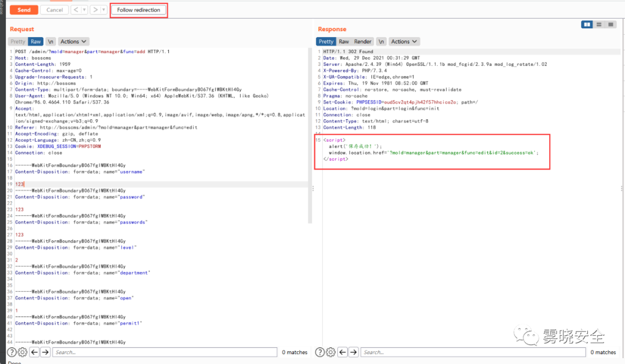Click the name="department" form field line
Image resolution: width=625 pixels, height=364 pixels.
(x=83, y=273)
